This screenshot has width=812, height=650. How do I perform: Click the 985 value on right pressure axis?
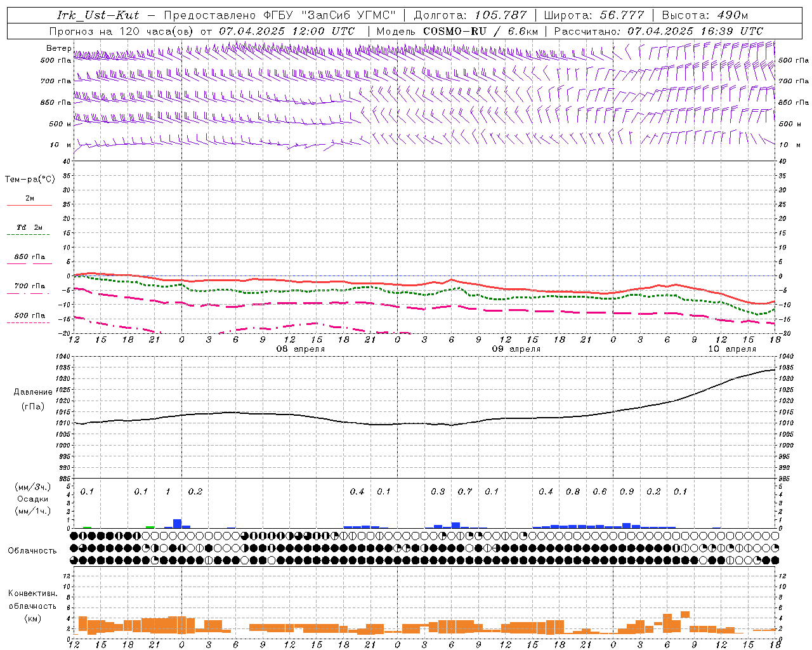[785, 479]
